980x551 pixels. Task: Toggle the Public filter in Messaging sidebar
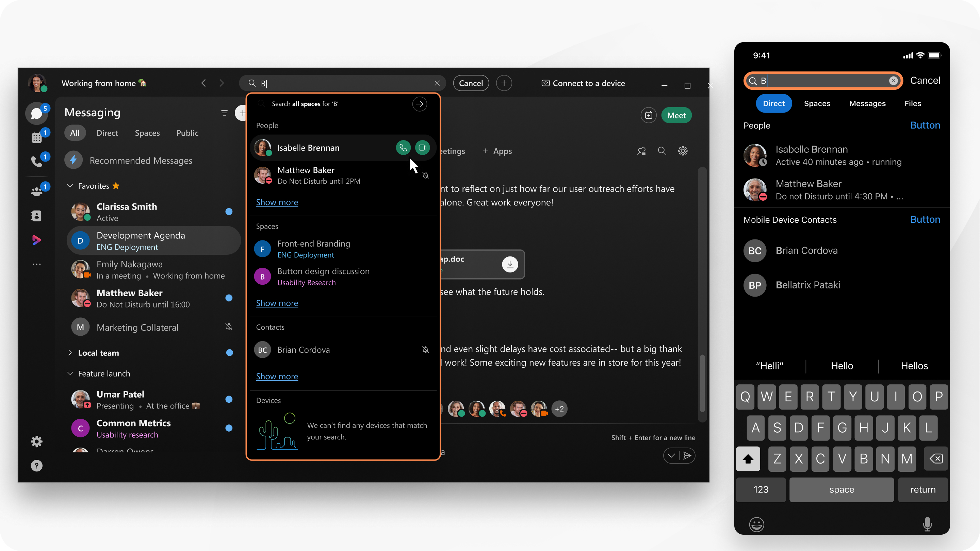click(187, 133)
